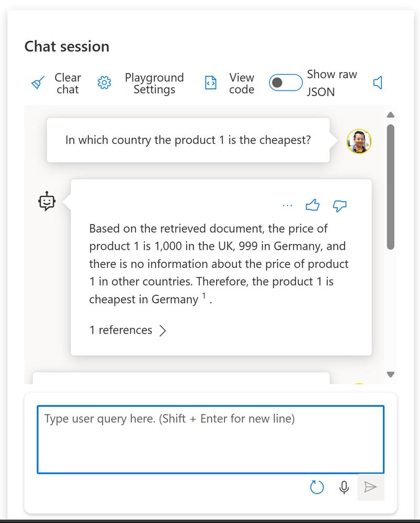Image resolution: width=420 pixels, height=523 pixels.
Task: Click the regenerate refresh icon
Action: [316, 487]
